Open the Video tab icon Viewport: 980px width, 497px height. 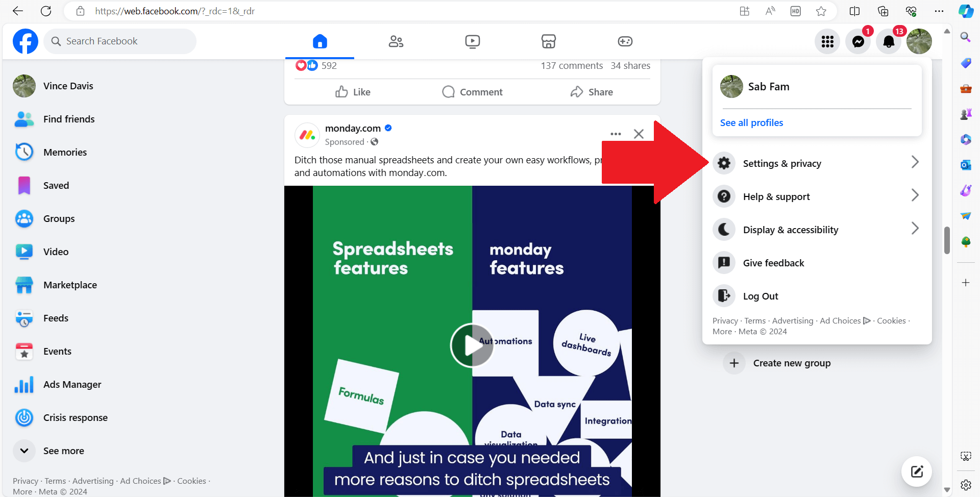pyautogui.click(x=473, y=41)
